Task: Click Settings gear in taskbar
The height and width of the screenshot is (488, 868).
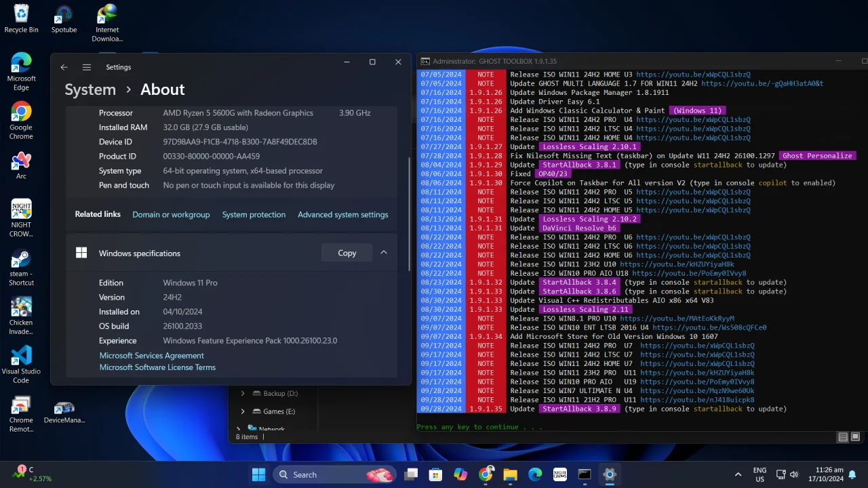Action: [609, 474]
